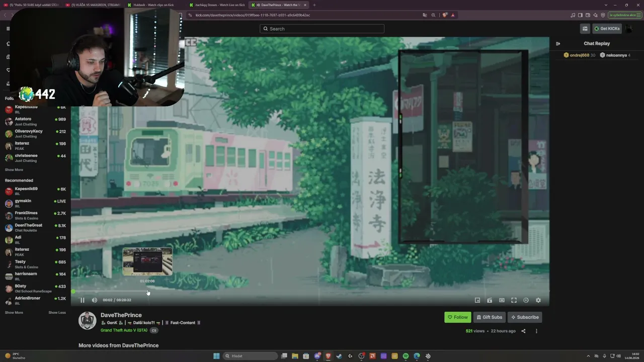Close the DaveThePrince browser tab
Viewport: 644px width, 362px height.
[305, 5]
